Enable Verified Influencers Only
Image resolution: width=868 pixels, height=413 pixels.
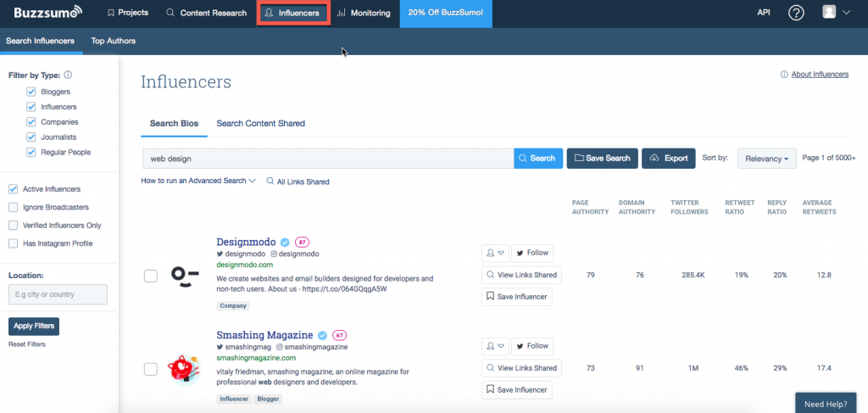13,226
